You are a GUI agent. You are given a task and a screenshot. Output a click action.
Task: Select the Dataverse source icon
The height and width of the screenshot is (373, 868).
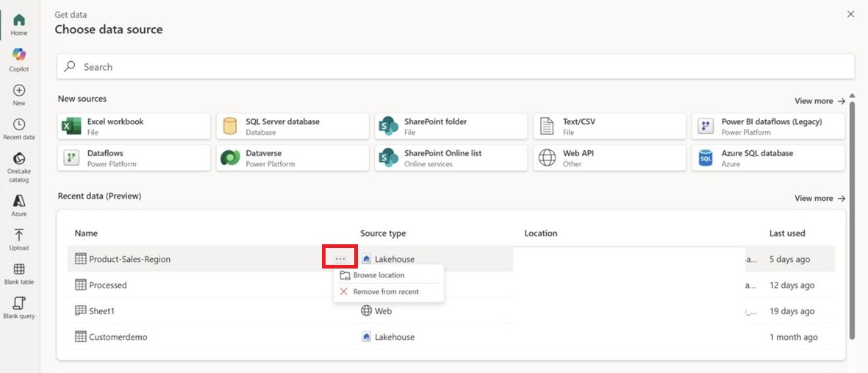pos(230,158)
